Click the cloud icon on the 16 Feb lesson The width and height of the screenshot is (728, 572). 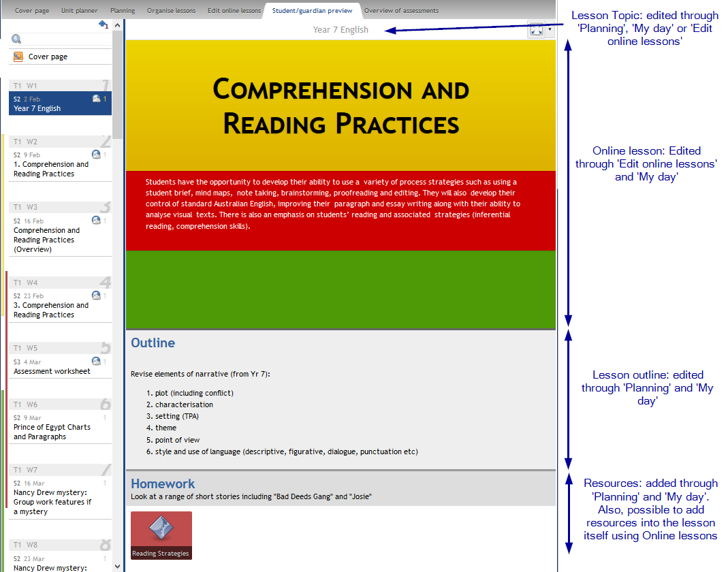96,221
